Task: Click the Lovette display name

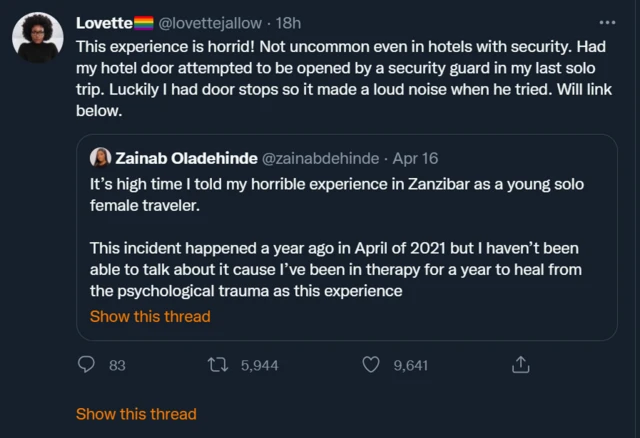Action: click(x=105, y=22)
